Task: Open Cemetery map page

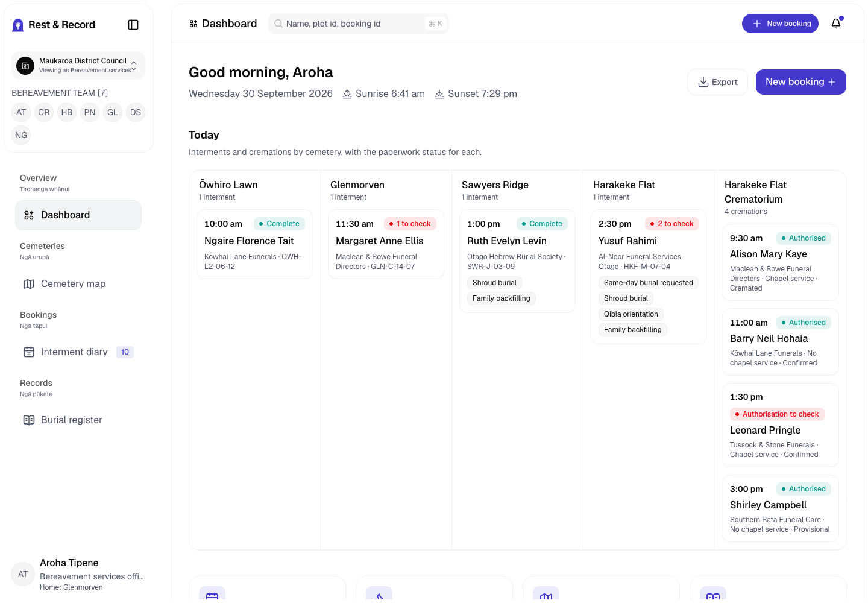Action: (x=78, y=284)
